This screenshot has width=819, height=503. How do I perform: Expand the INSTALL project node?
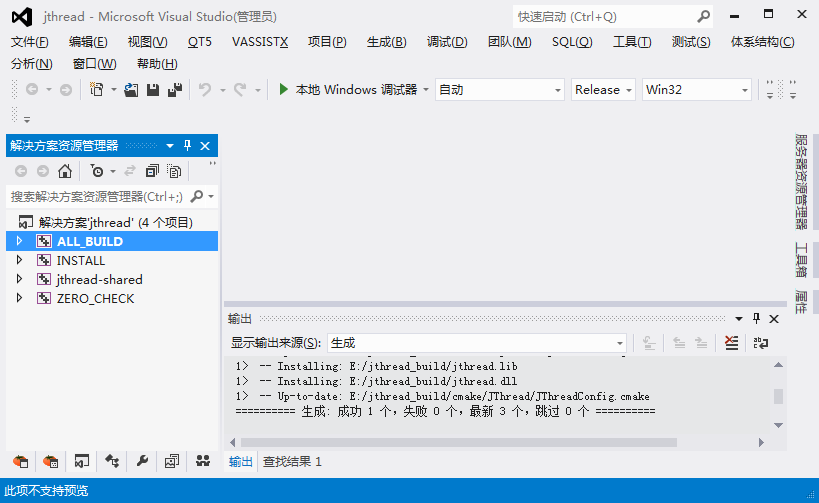coord(19,260)
